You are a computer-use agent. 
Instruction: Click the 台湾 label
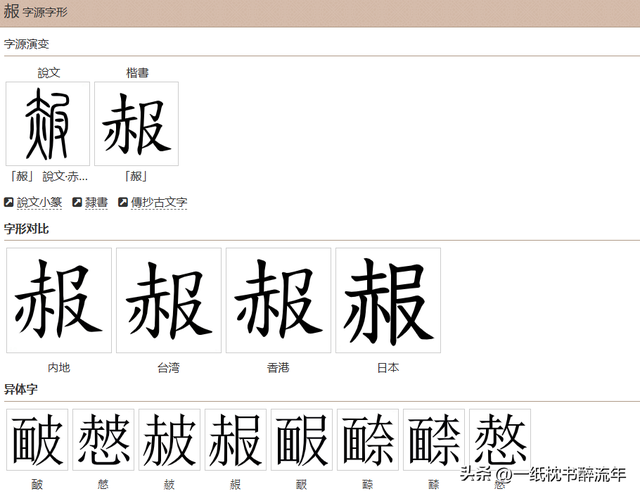pos(169,368)
